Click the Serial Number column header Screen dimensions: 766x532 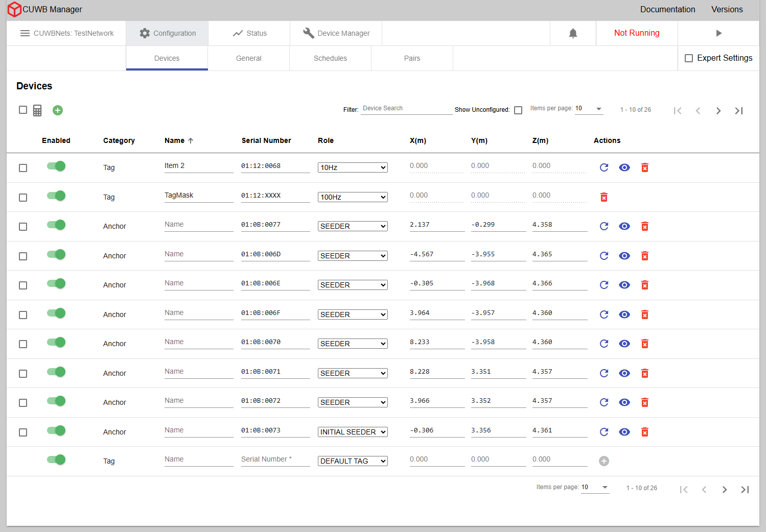pyautogui.click(x=266, y=140)
